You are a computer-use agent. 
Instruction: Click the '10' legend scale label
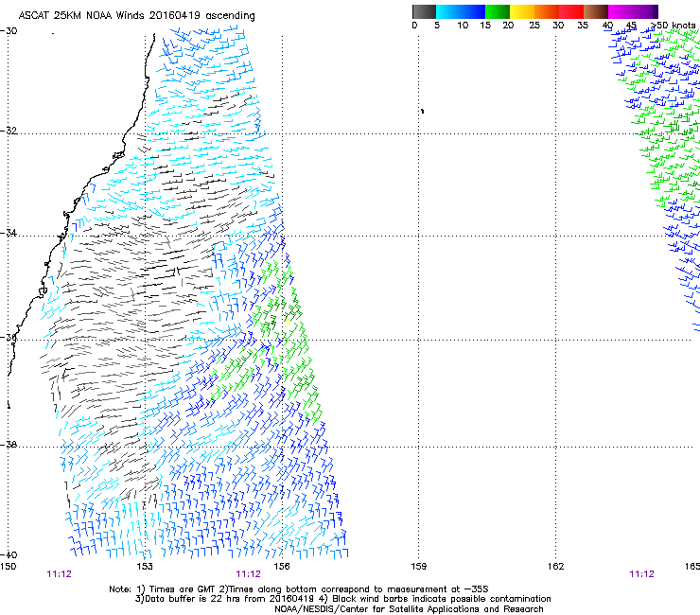click(x=463, y=26)
